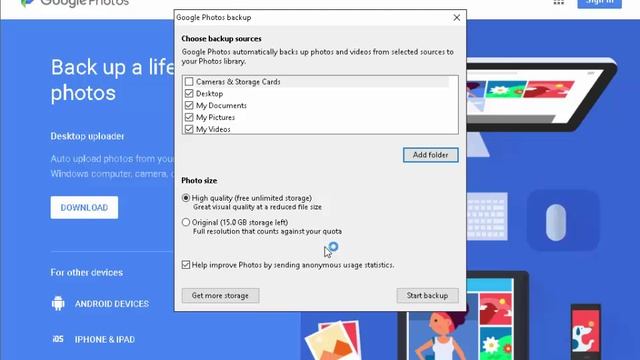Viewport: 640px width, 360px height.
Task: Open the Android Devices link
Action: tap(112, 304)
